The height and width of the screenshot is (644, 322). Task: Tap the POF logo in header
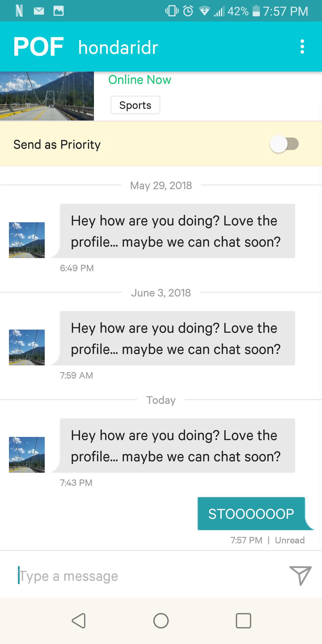tap(38, 47)
